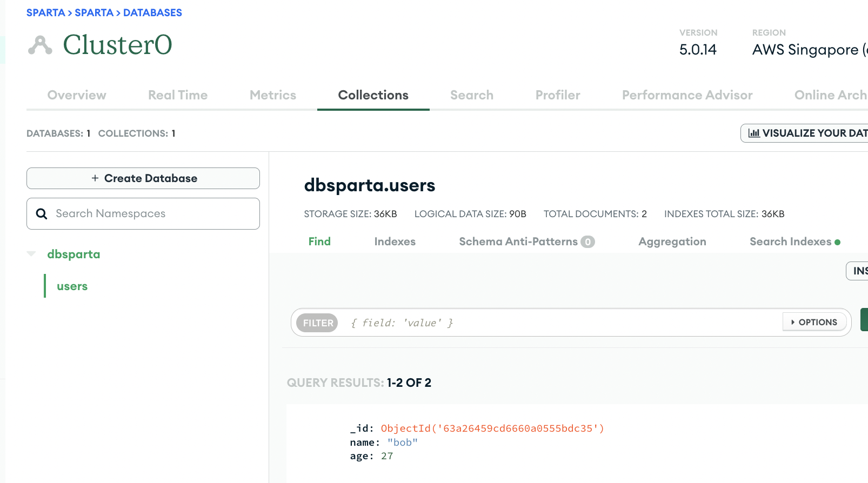Switch to the Online Archive tab
This screenshot has width=868, height=483.
[x=831, y=95]
